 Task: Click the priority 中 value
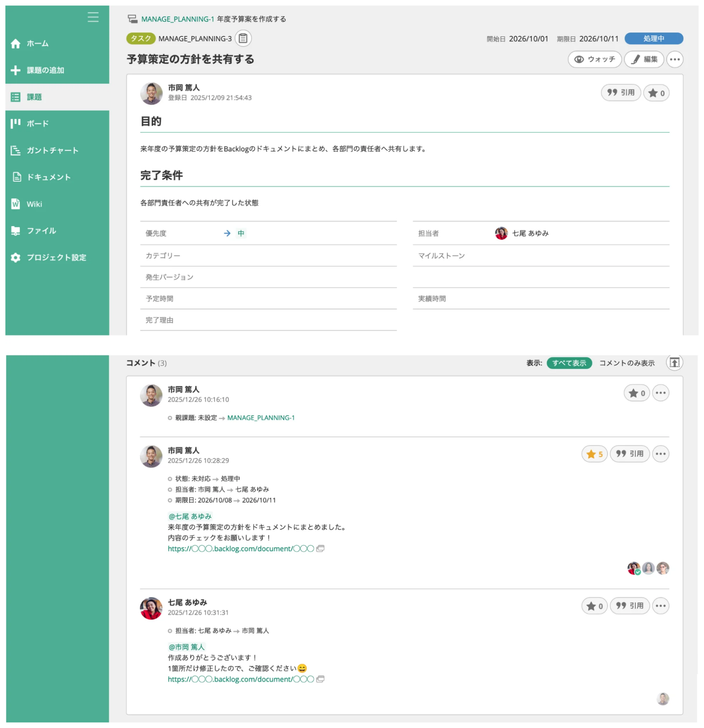point(241,233)
